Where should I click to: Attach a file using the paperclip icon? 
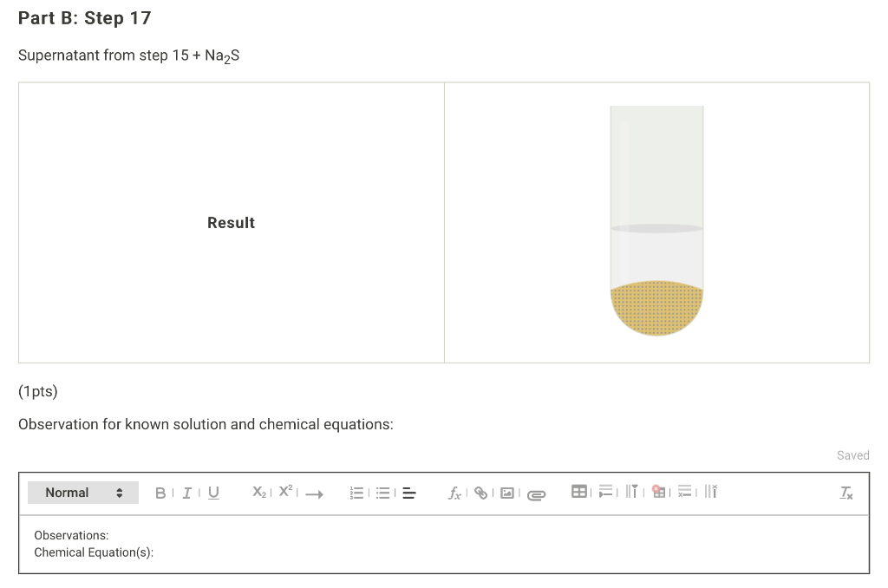point(535,493)
